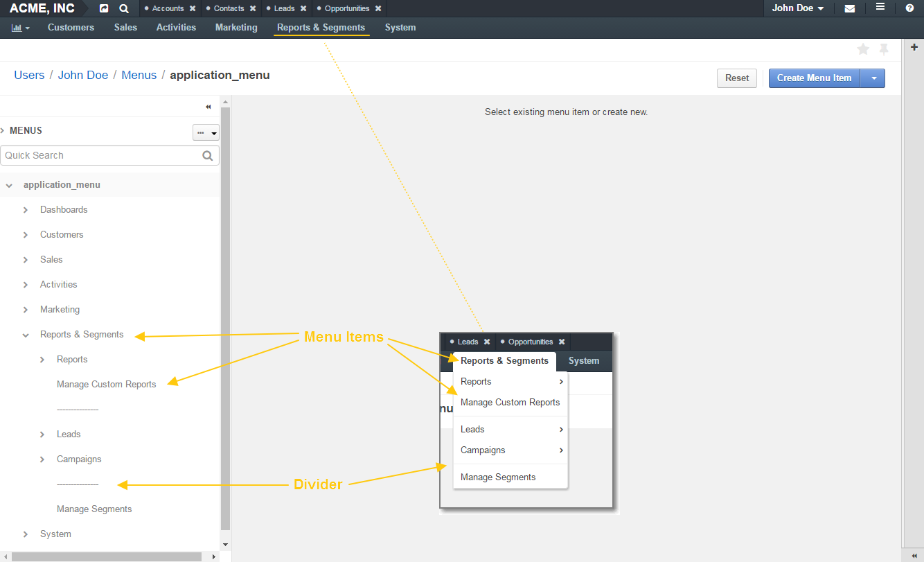
Task: Open the dashboards chart icon menu
Action: 21,28
